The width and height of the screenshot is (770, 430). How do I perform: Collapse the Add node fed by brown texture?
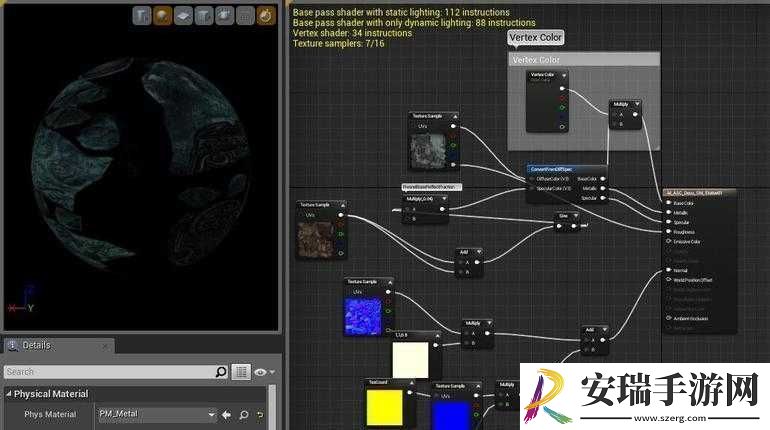[479, 252]
